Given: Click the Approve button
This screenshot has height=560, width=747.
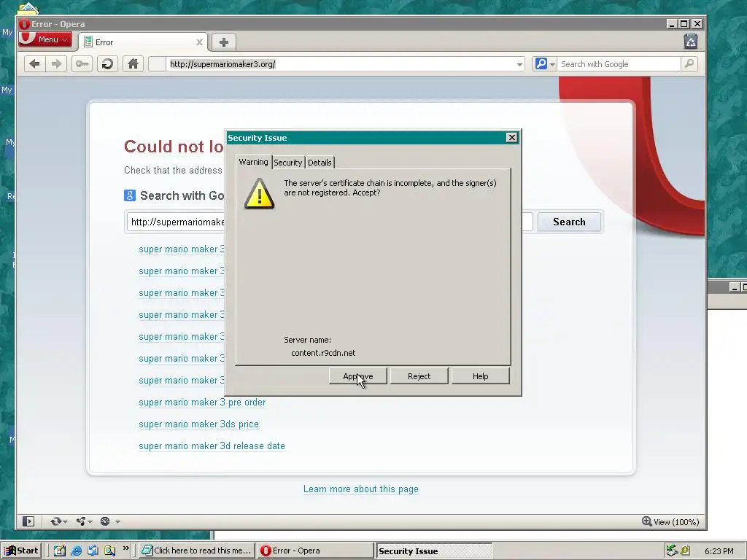Looking at the screenshot, I should 357,376.
